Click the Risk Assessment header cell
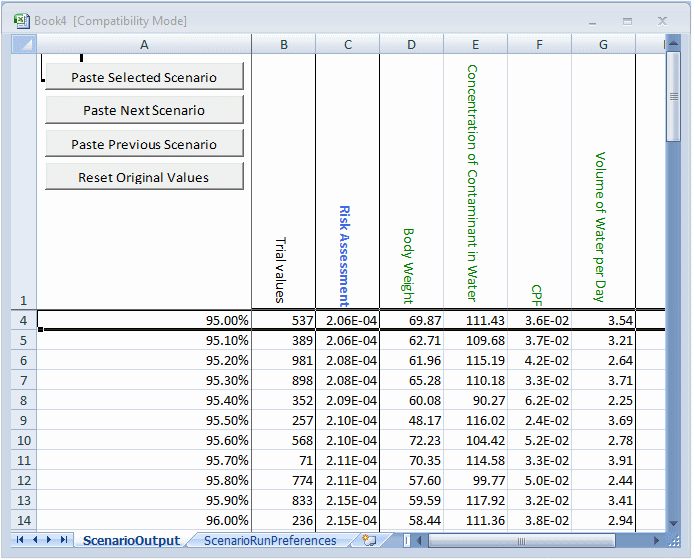Screen dimensions: 692x559 (347, 181)
